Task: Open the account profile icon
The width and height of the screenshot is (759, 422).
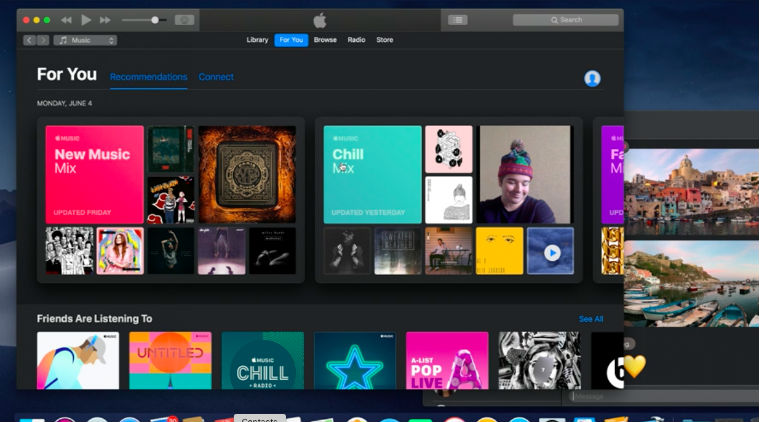Action: pyautogui.click(x=592, y=78)
